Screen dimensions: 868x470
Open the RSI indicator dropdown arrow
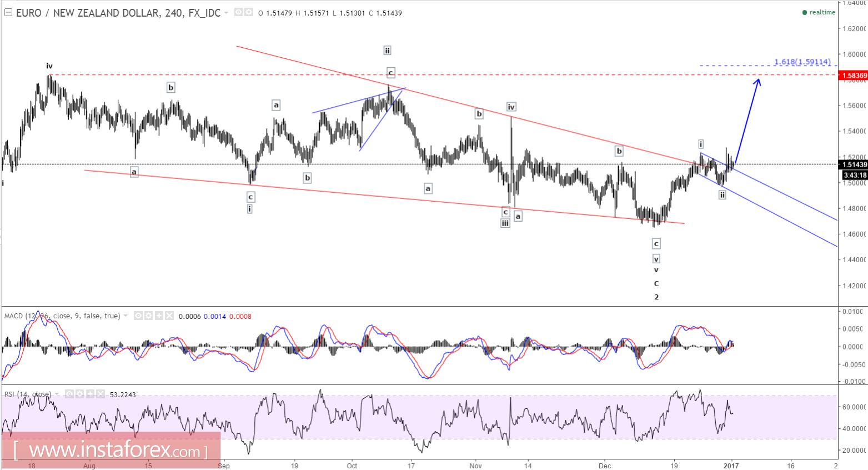click(x=56, y=394)
